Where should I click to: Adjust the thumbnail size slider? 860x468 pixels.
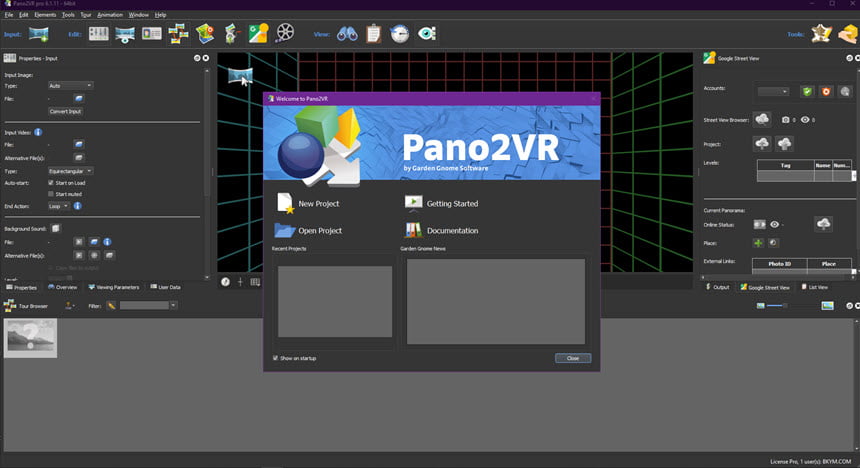point(777,306)
